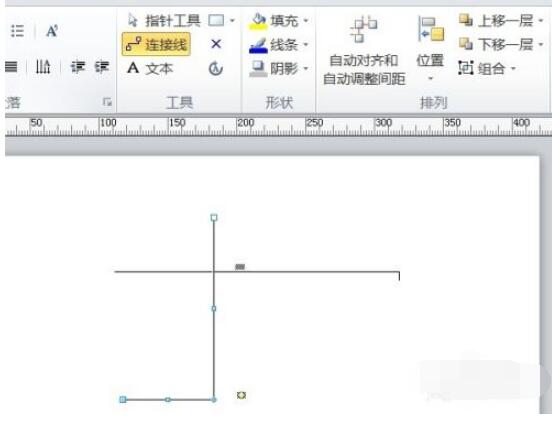The image size is (552, 423).
Task: Choose the Text tool (文本)
Action: click(150, 68)
